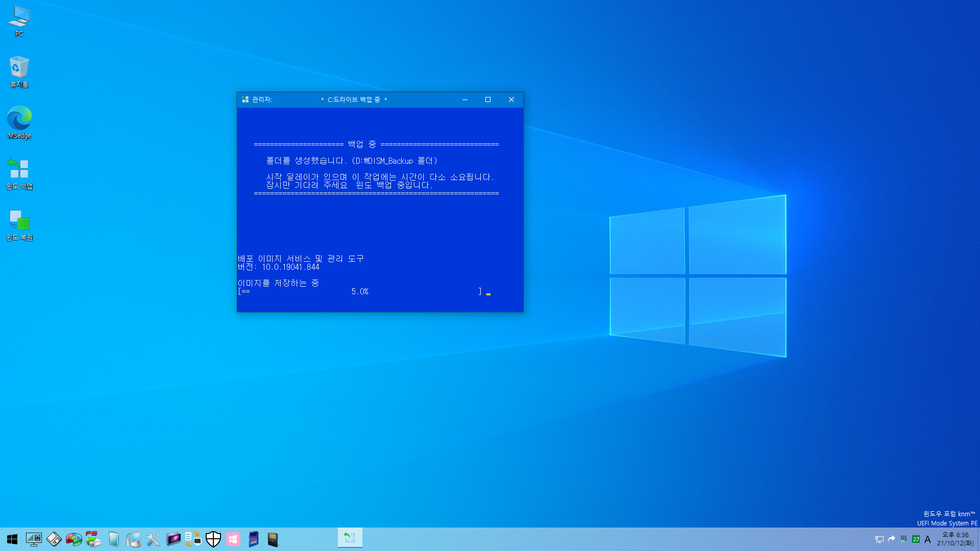Click the teal Windows box taskbar icon
The height and width of the screenshot is (551, 980).
click(x=113, y=539)
